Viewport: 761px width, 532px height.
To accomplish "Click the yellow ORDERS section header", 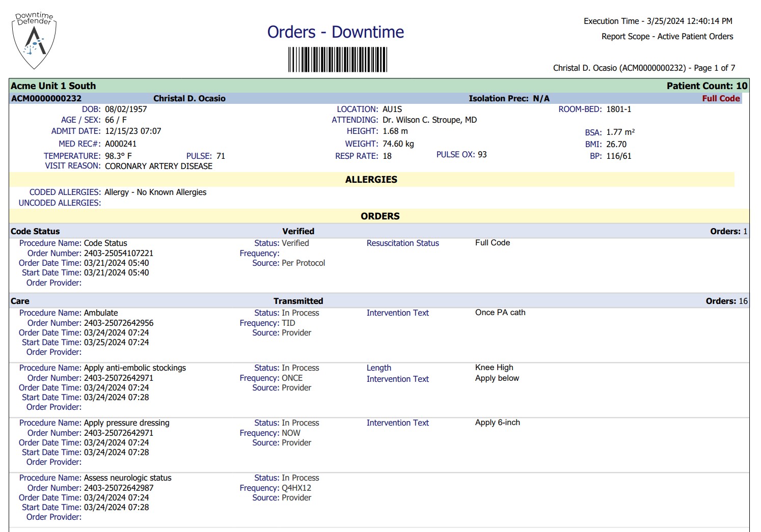I will pyautogui.click(x=379, y=216).
